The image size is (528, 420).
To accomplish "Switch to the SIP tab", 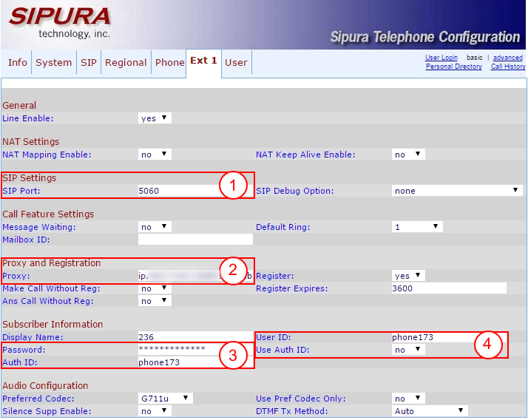I will pos(89,62).
